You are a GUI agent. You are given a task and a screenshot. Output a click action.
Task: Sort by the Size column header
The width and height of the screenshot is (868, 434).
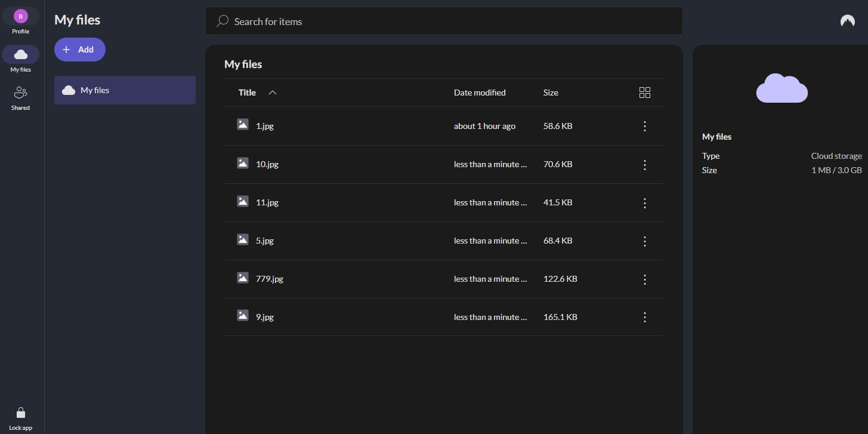(551, 93)
